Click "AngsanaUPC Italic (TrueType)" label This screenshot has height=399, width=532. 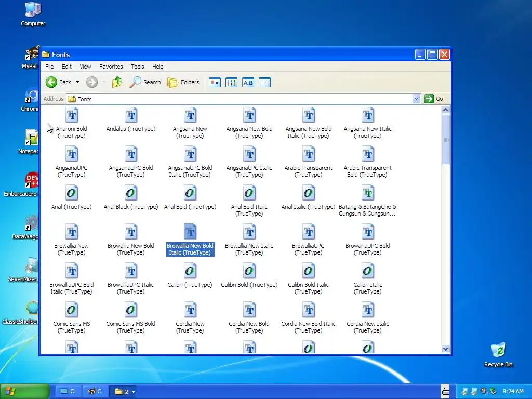(249, 171)
